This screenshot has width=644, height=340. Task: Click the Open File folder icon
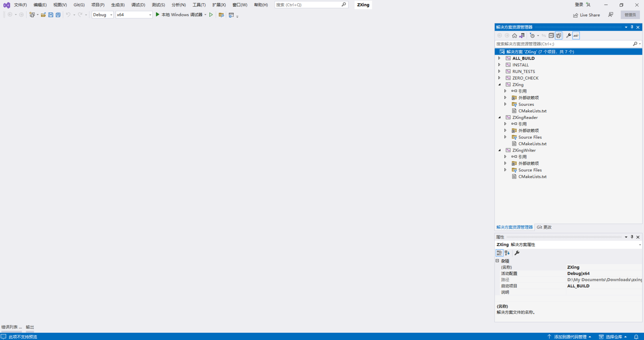(x=43, y=15)
